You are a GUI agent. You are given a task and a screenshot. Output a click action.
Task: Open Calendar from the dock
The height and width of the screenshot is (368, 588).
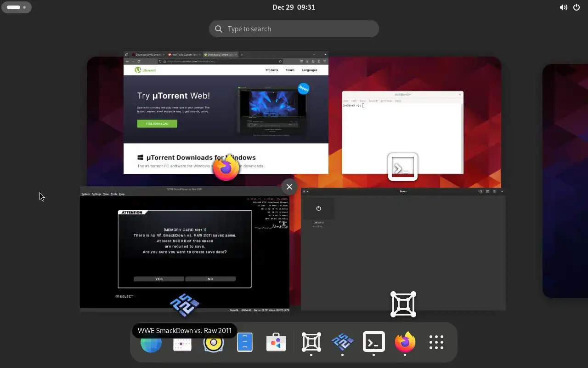(x=182, y=342)
